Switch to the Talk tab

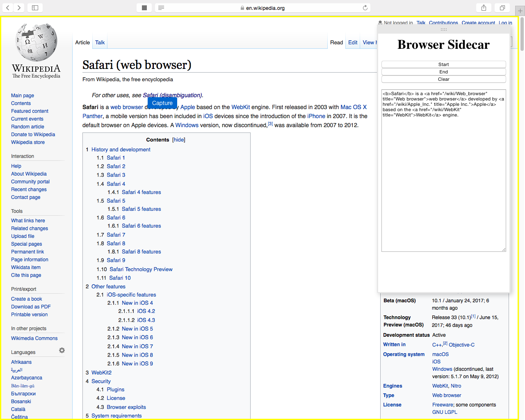tap(100, 42)
